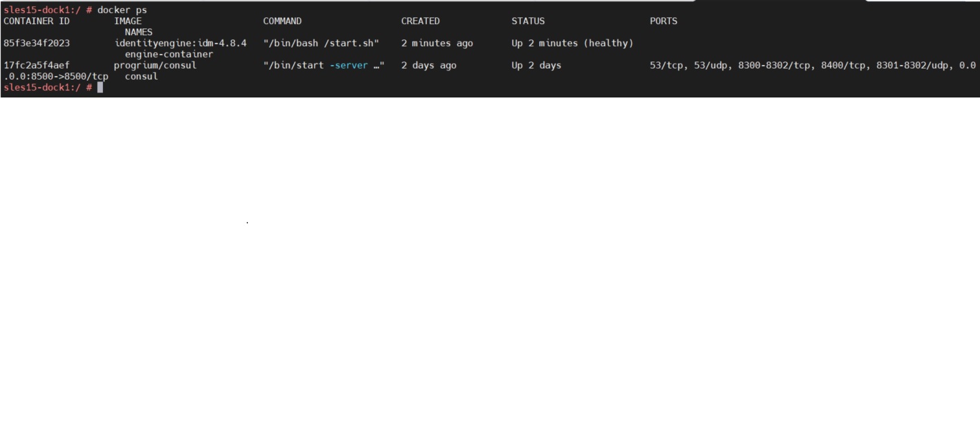Click the IMAGE column header
The width and height of the screenshot is (980, 448).
(x=129, y=21)
